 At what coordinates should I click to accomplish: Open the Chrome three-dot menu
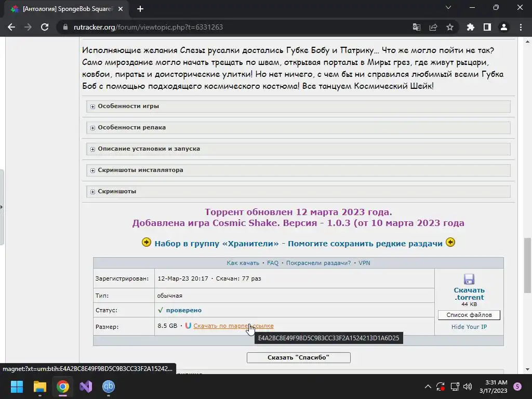coord(521,27)
